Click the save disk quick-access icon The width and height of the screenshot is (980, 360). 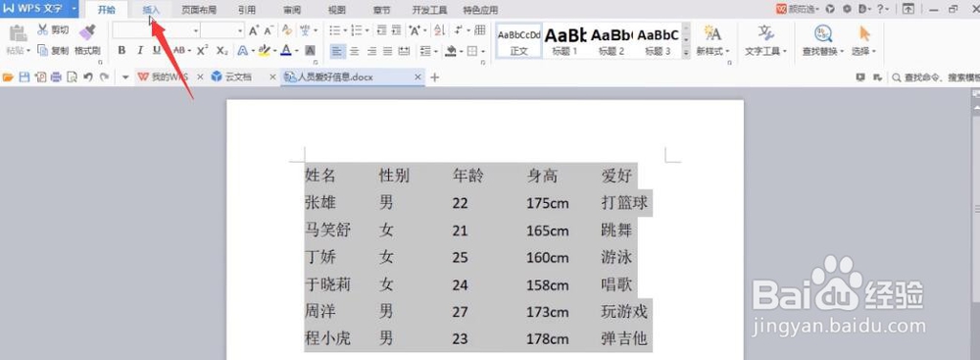pyautogui.click(x=24, y=77)
